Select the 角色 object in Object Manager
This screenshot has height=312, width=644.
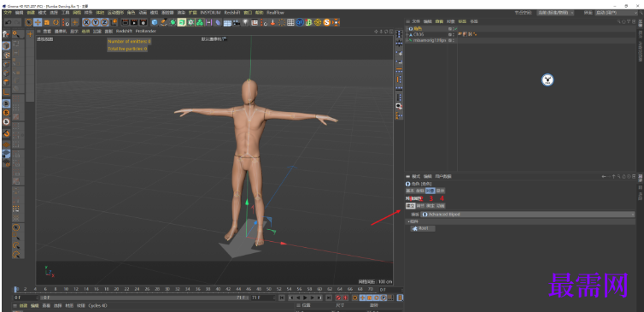pyautogui.click(x=419, y=29)
